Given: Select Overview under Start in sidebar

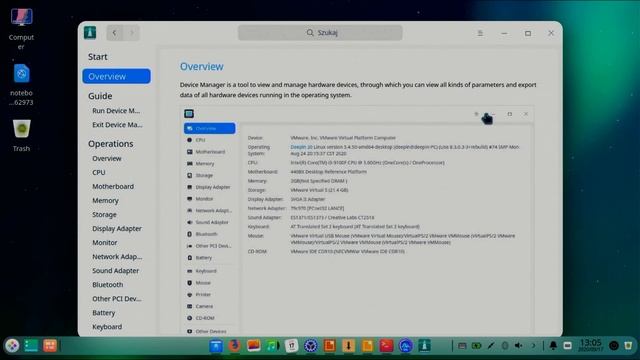Looking at the screenshot, I should point(116,76).
